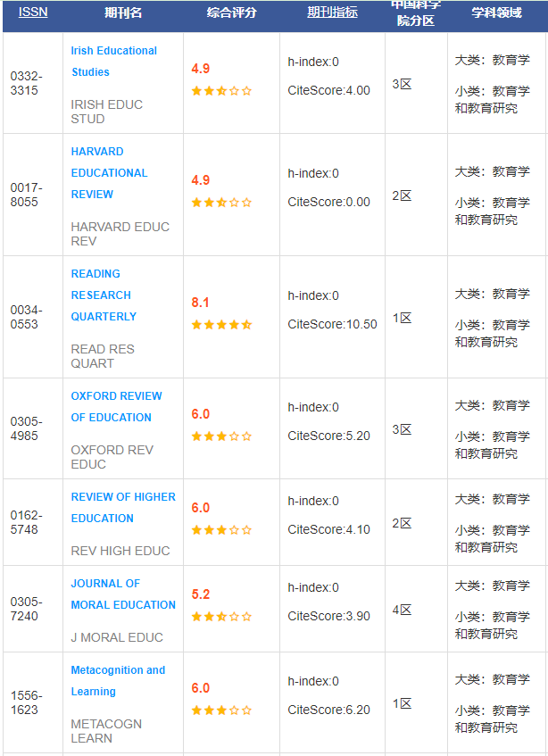The width and height of the screenshot is (548, 756).
Task: Open JOURNAL OF MORAL EDUCATION link
Action: [123, 594]
